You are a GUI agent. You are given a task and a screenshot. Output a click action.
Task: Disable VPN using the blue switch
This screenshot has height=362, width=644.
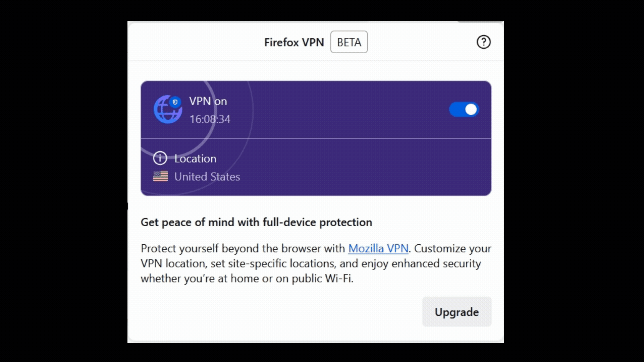pos(464,109)
